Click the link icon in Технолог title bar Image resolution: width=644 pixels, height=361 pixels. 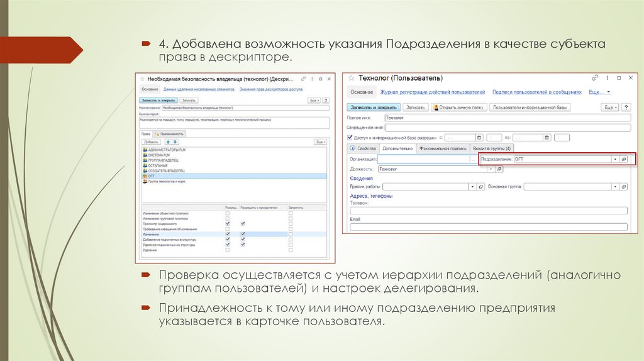595,78
